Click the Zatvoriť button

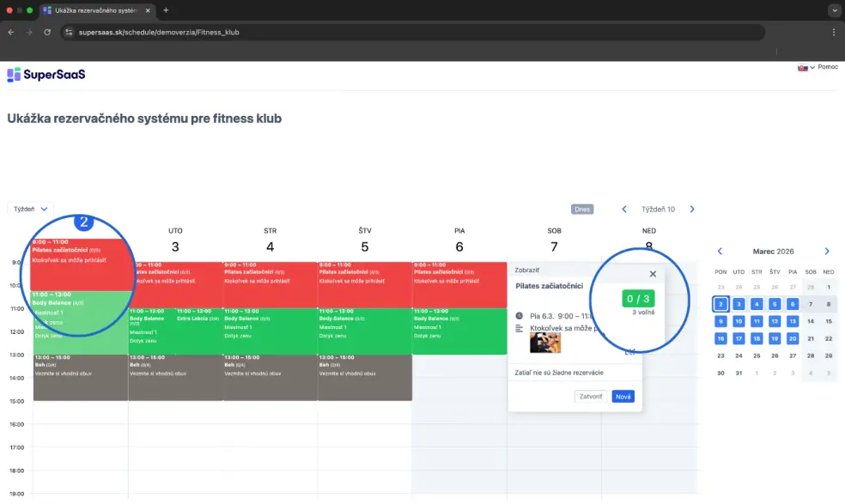click(x=591, y=397)
